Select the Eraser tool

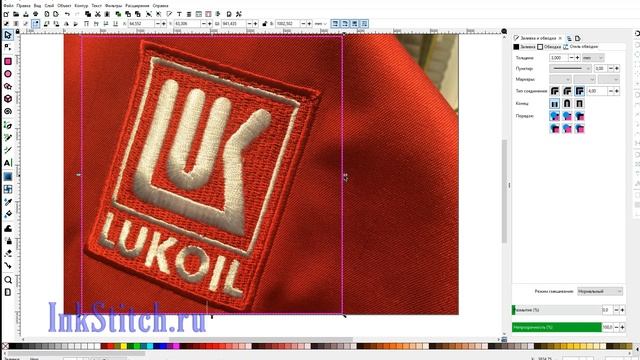[x=8, y=253]
